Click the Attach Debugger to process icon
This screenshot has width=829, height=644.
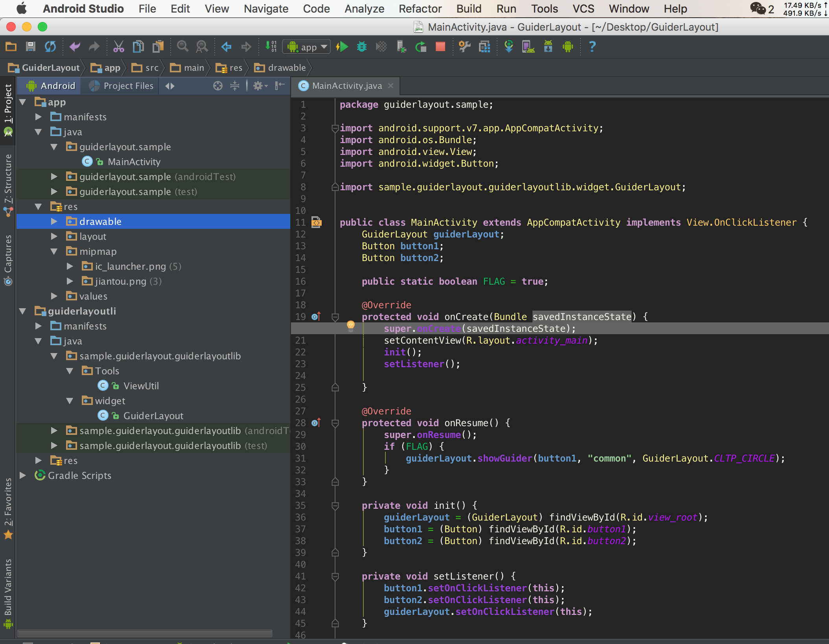[x=402, y=46]
